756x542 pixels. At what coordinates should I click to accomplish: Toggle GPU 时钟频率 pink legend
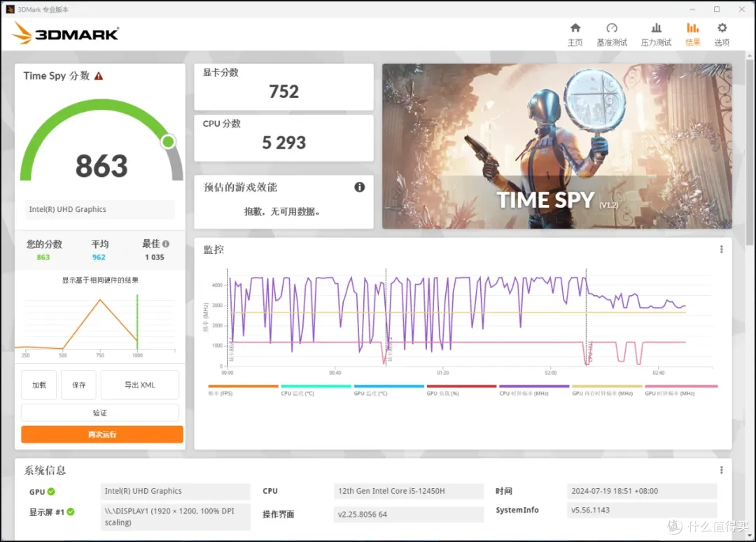tap(681, 390)
